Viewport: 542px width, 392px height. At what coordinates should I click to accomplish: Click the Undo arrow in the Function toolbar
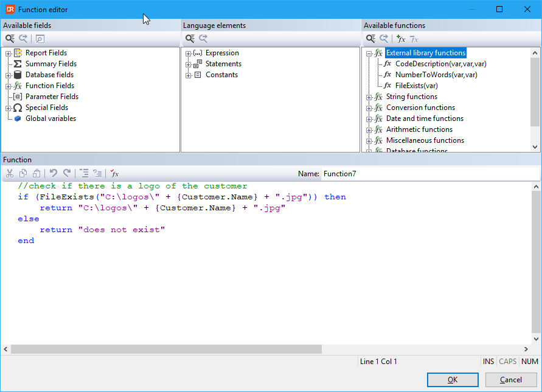[54, 173]
